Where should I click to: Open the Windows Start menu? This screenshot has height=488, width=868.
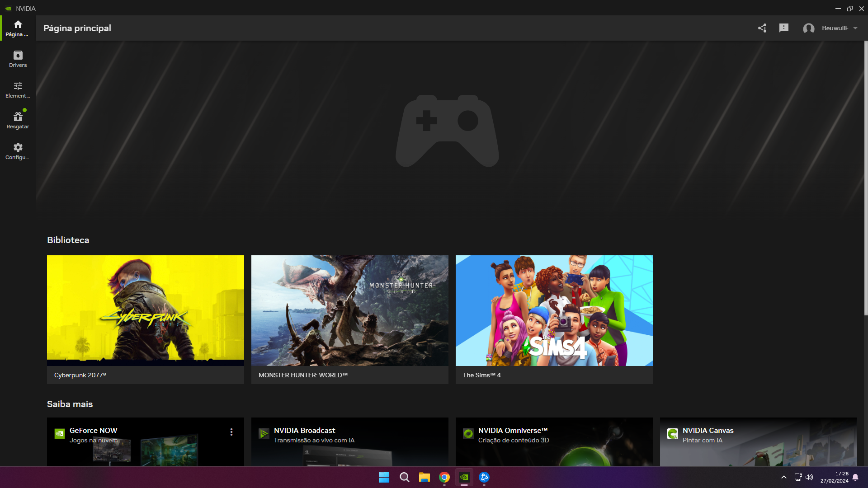(384, 477)
